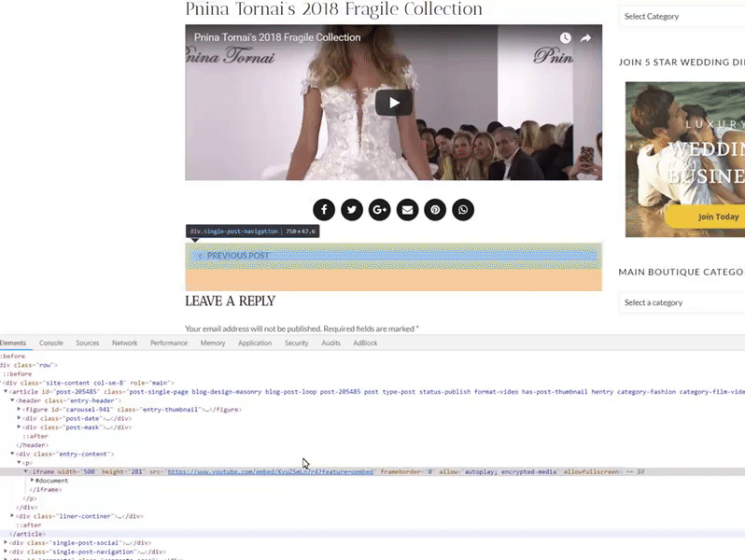The width and height of the screenshot is (745, 560).
Task: Open the Select a category boutique dropdown
Action: click(x=682, y=302)
